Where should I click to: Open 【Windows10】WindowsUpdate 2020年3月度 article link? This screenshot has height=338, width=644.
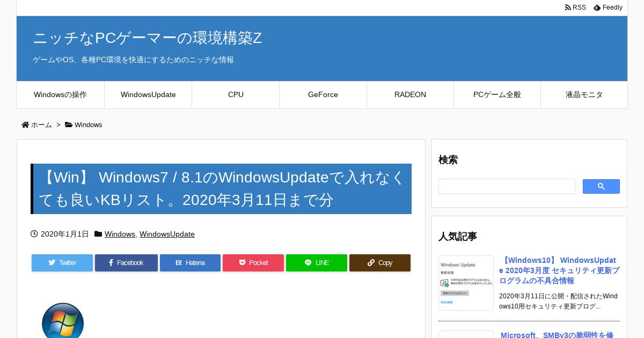pos(559,270)
